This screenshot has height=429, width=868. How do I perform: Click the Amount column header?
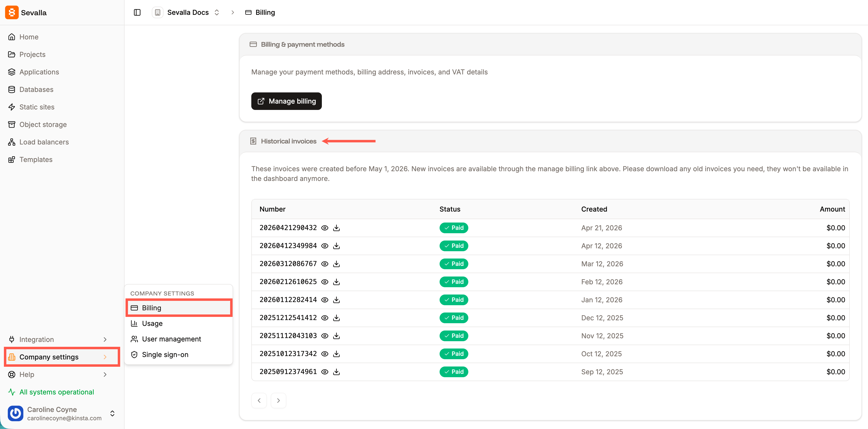(832, 209)
